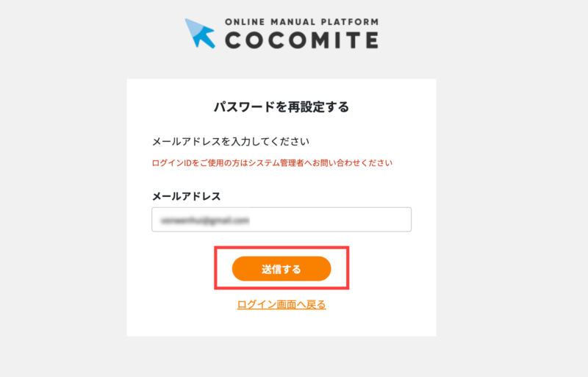Click the ONLINE MANUAL PLATFORM tagline

[x=301, y=21]
